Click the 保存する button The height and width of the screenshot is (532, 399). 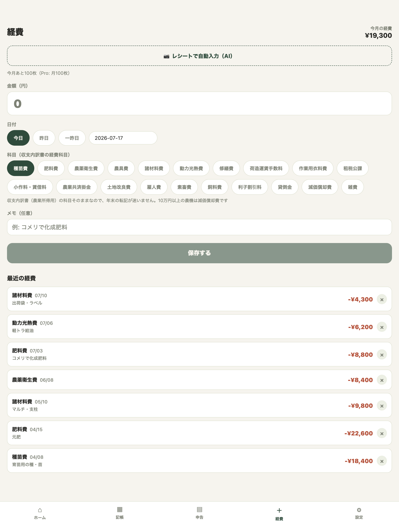point(199,253)
